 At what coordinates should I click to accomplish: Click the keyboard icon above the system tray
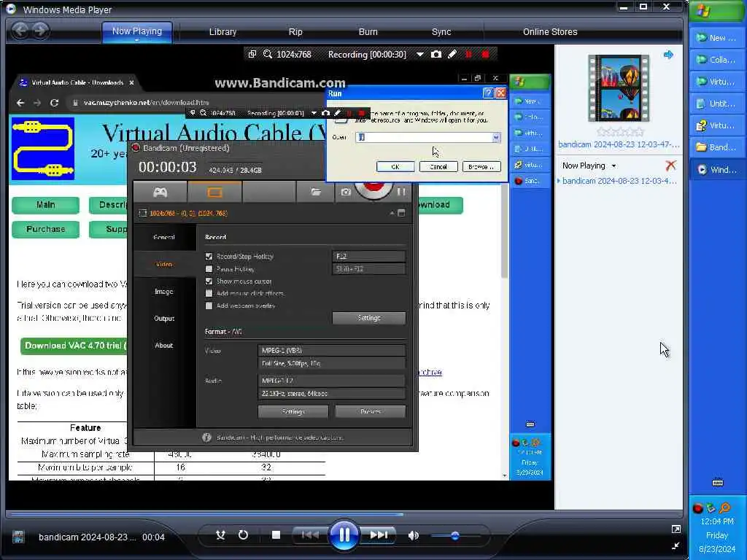[x=718, y=483]
